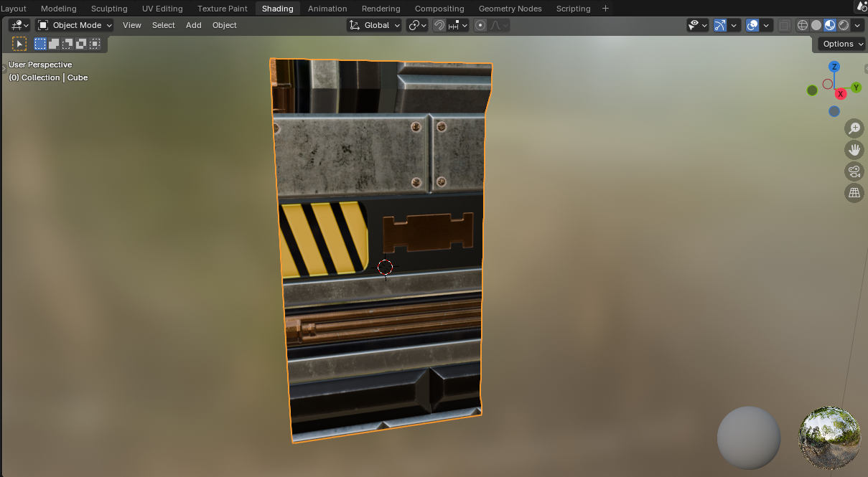
Task: Click the Select Box tool icon
Action: coord(20,44)
